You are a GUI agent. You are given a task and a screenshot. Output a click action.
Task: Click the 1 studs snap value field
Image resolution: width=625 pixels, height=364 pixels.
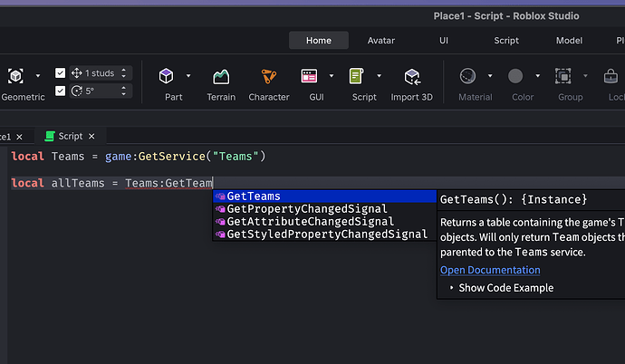(x=101, y=72)
